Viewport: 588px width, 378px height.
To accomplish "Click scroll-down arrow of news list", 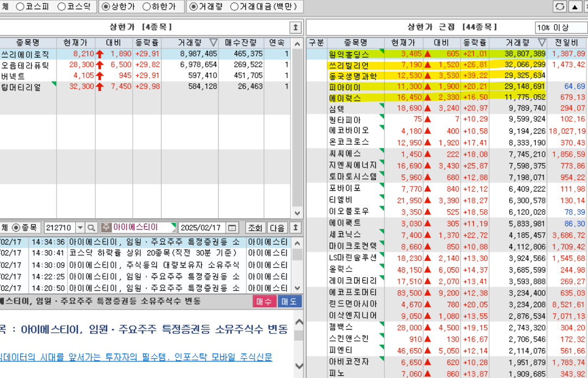I will tap(298, 288).
